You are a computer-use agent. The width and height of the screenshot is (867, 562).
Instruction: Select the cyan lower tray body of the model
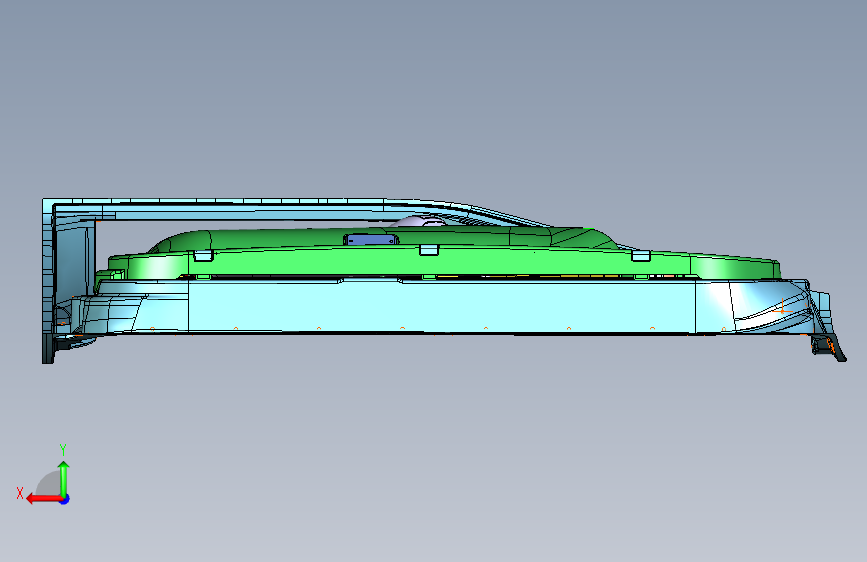tap(442, 305)
